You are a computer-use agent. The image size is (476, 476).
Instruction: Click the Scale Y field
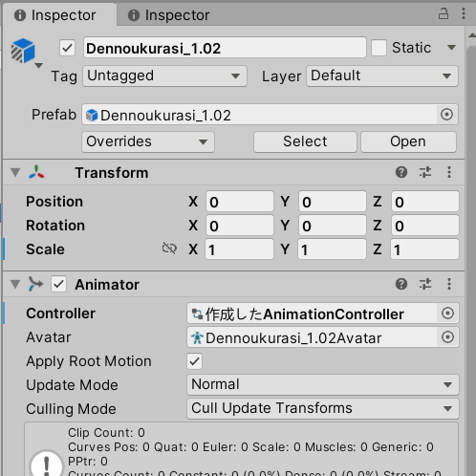point(333,249)
